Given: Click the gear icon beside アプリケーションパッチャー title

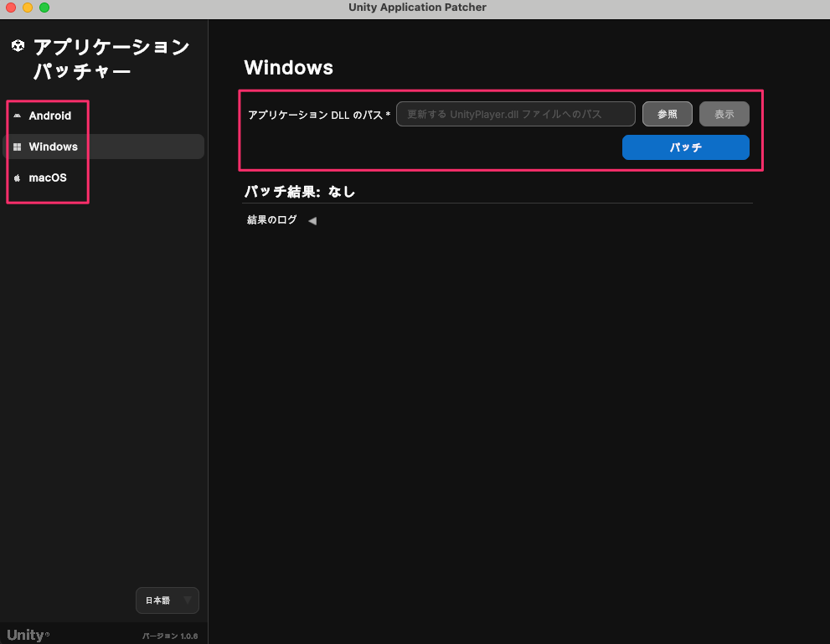Looking at the screenshot, I should pyautogui.click(x=18, y=46).
